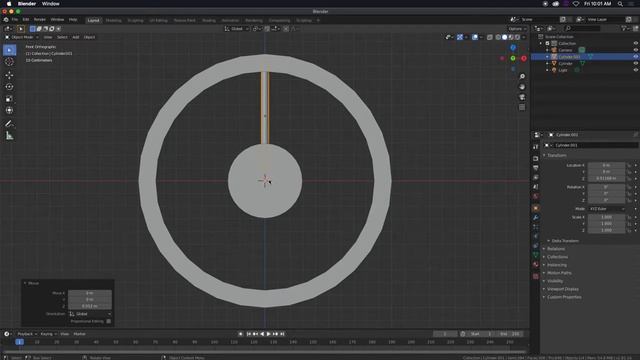This screenshot has height=360, width=640.
Task: Switch to solid viewport shading
Action: pyautogui.click(x=504, y=37)
